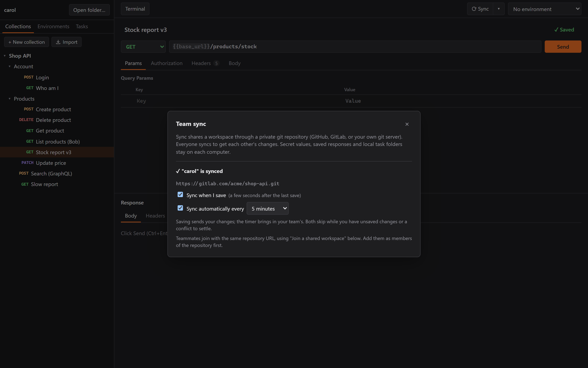
Task: Open the Authorization tab
Action: tap(166, 63)
